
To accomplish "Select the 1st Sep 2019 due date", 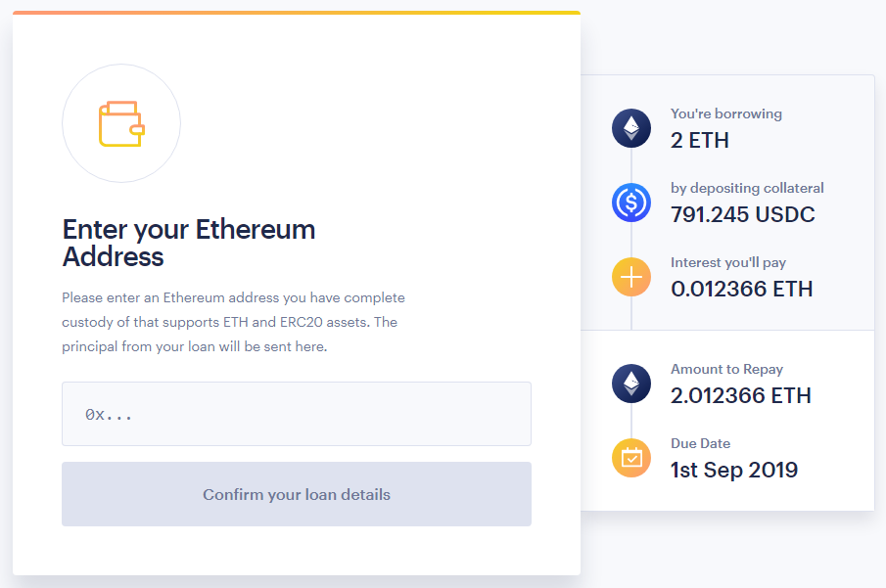I will [734, 470].
